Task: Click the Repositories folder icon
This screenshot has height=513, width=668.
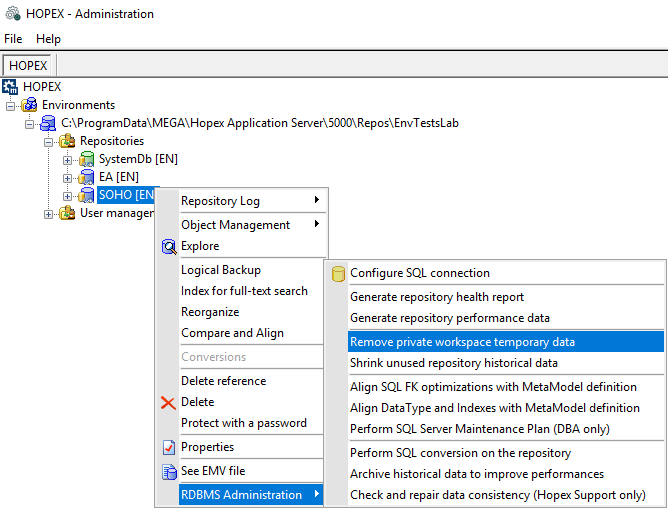Action: tap(67, 141)
